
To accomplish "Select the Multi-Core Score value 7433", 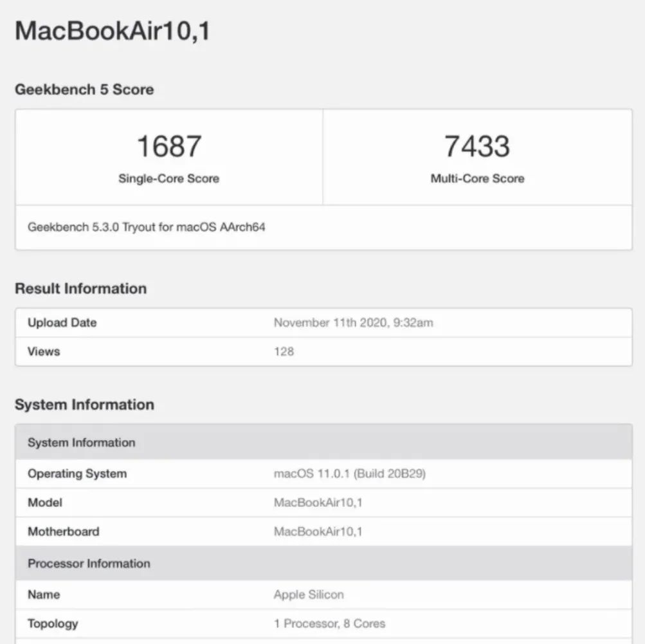I will [477, 147].
